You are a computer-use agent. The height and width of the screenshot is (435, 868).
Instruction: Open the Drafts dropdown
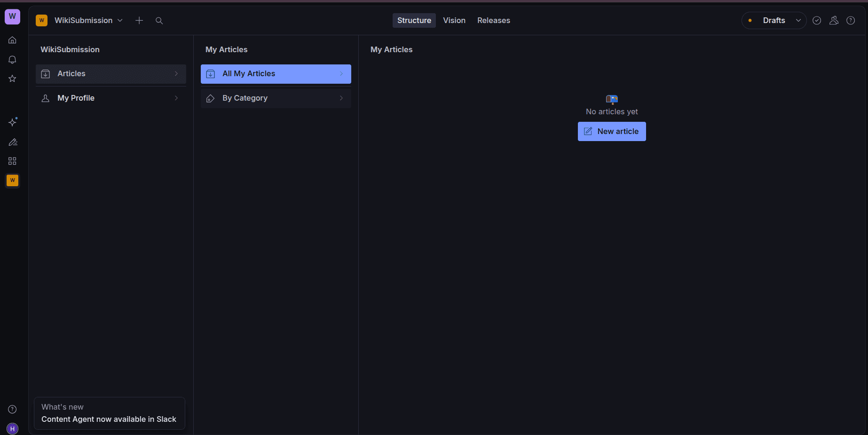[x=774, y=21]
